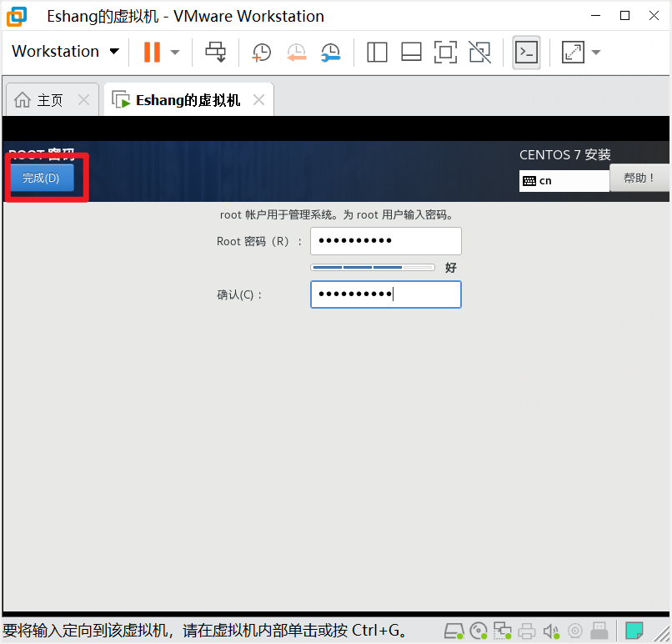This screenshot has height=644, width=672.
Task: Focus the Root 密码 input field
Action: click(x=386, y=241)
